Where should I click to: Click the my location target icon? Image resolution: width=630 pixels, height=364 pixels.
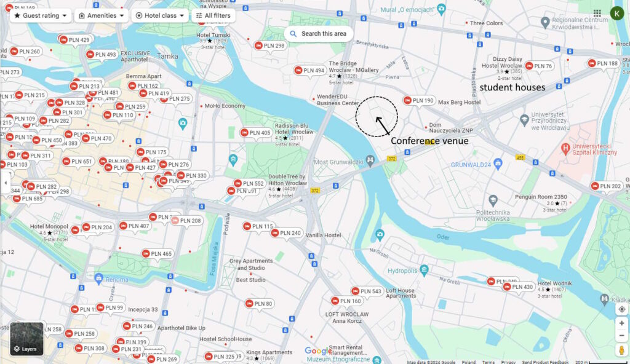[x=621, y=309]
